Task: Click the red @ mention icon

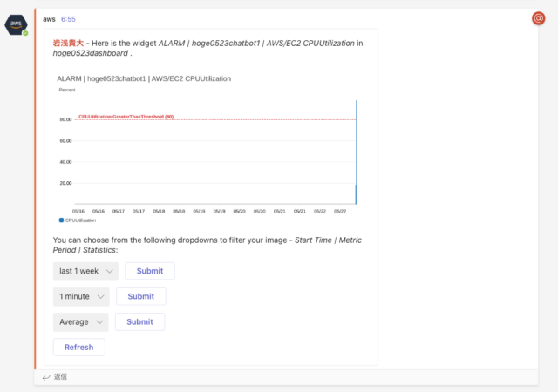Action: (x=539, y=18)
